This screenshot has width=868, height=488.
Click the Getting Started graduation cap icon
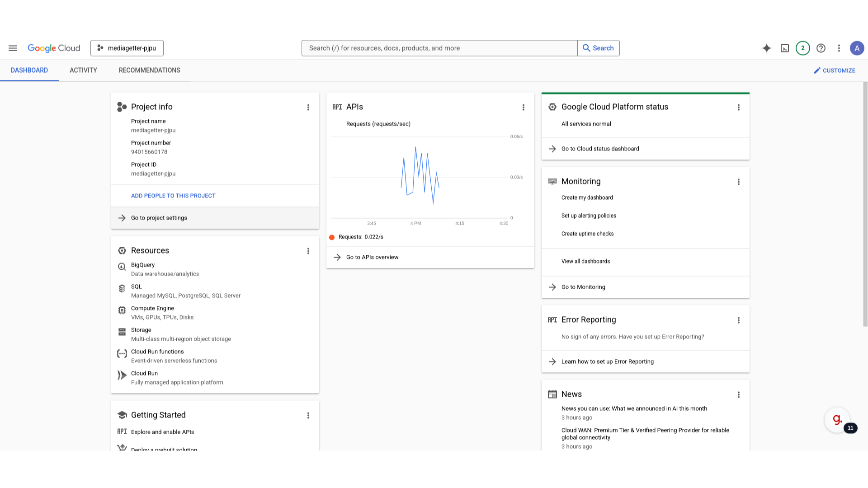(122, 415)
